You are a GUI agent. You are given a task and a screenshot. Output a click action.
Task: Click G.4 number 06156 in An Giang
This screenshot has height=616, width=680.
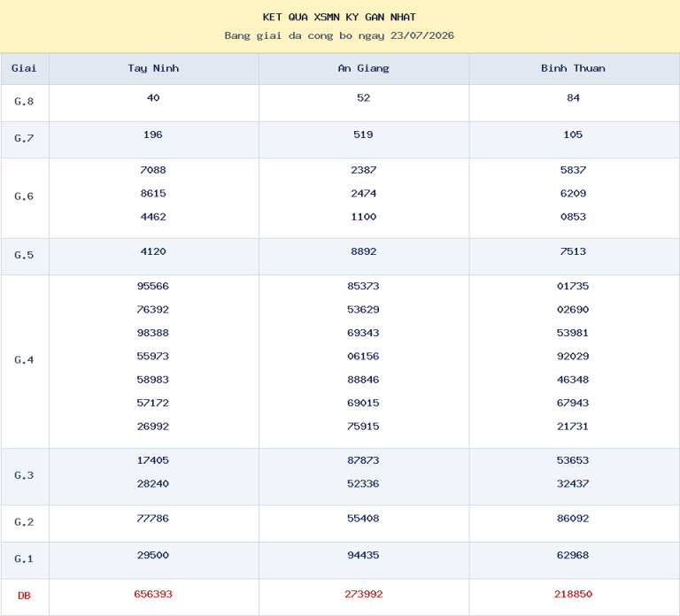pyautogui.click(x=363, y=357)
